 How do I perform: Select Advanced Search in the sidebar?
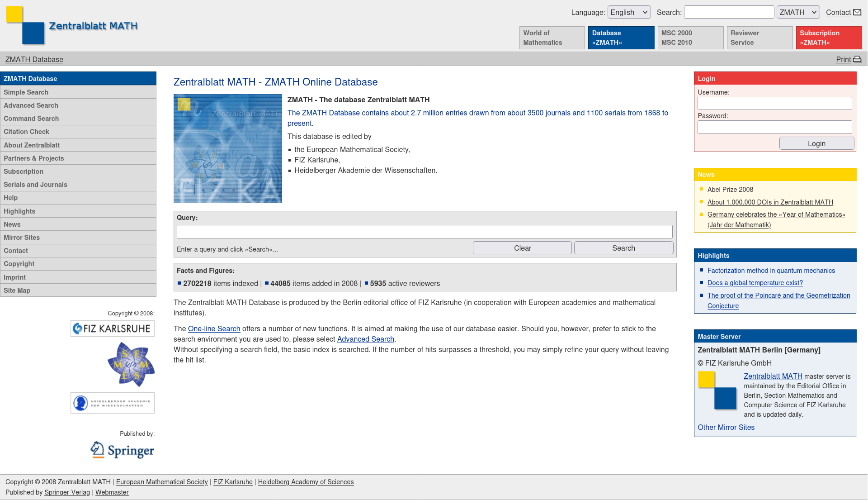pos(31,105)
